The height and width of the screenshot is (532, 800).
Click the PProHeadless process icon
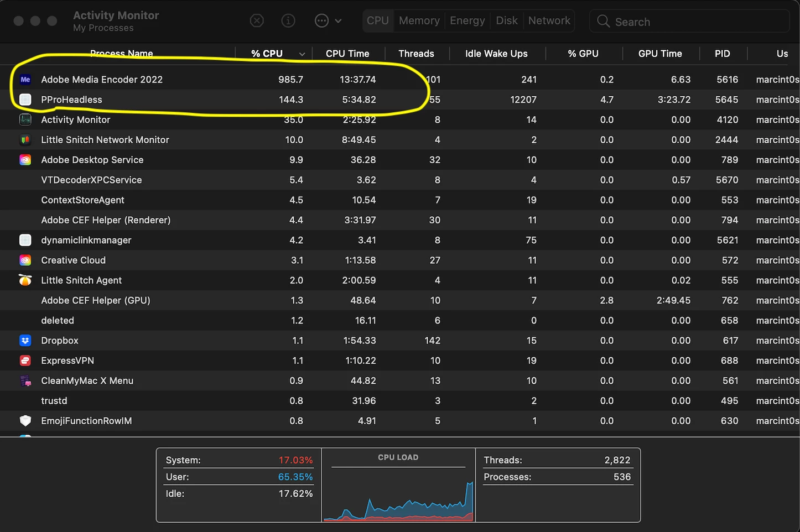(25, 100)
